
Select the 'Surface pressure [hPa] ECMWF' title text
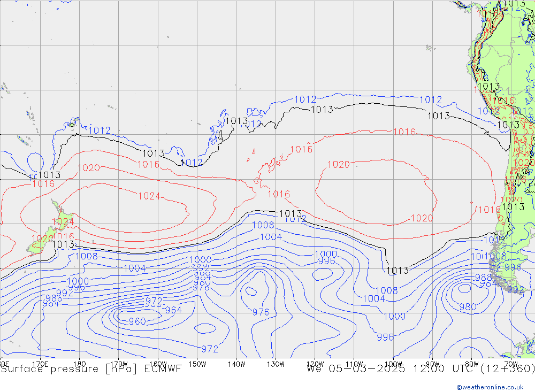pos(91,369)
